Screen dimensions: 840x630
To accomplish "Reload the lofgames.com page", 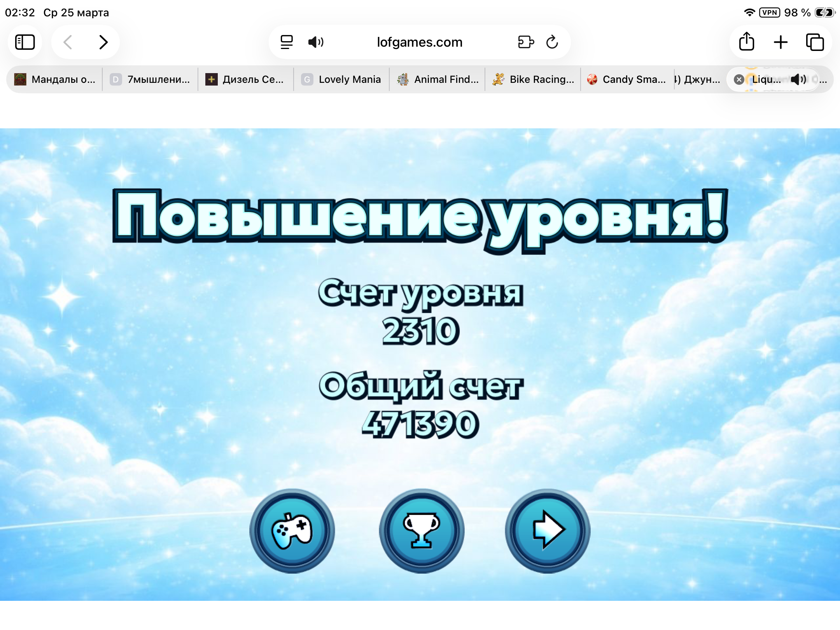I will click(552, 42).
